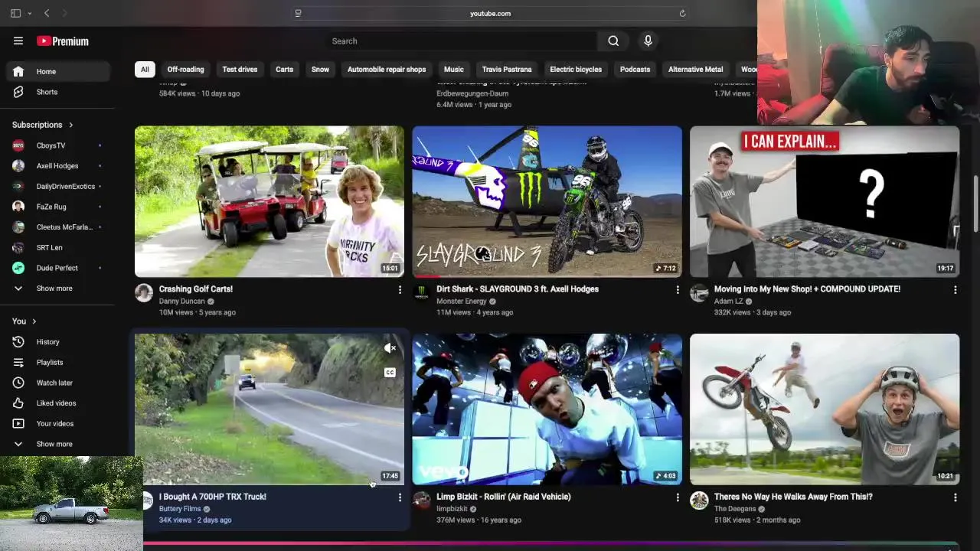Toggle captions on TRX Truck preview
The image size is (980, 551).
click(390, 373)
